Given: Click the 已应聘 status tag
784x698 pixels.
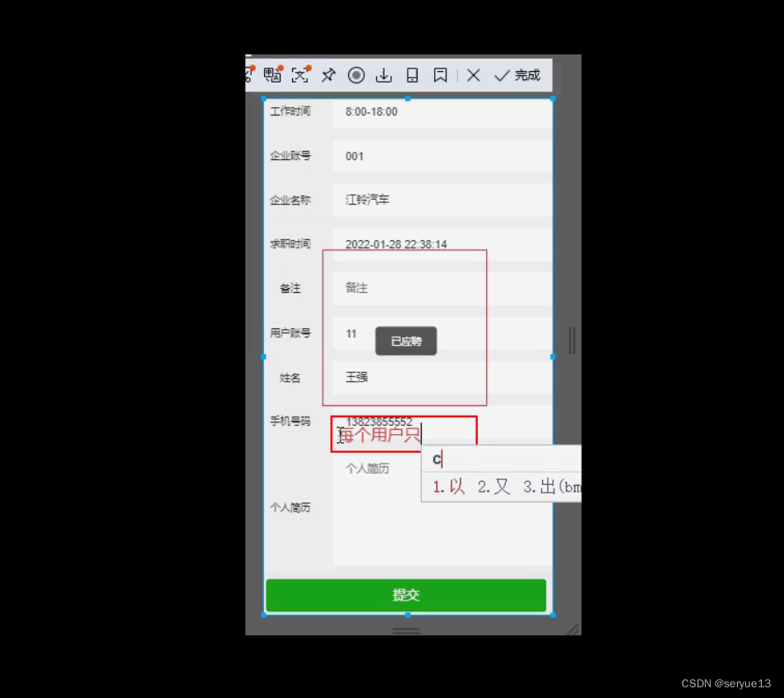Looking at the screenshot, I should (x=406, y=341).
